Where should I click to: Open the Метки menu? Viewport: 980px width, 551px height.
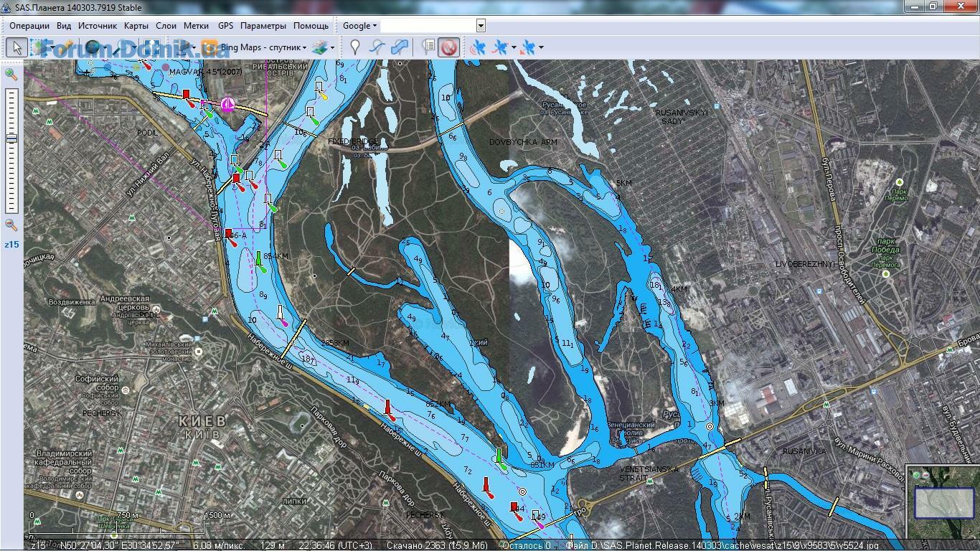pyautogui.click(x=196, y=26)
